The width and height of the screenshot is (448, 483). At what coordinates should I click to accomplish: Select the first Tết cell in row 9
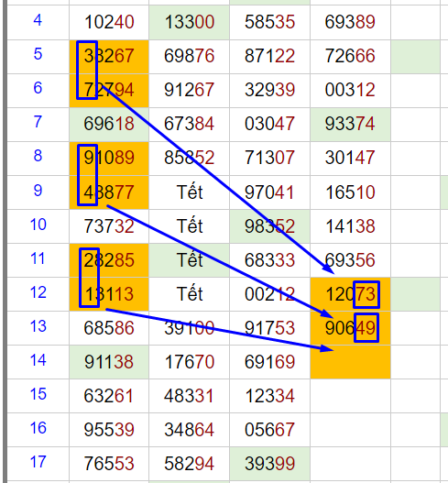click(189, 192)
